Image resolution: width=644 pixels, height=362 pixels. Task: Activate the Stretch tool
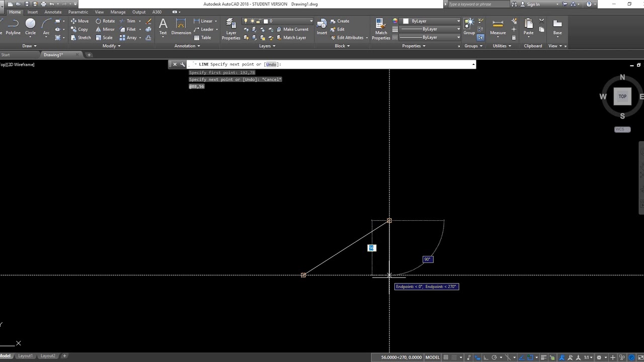(x=81, y=38)
